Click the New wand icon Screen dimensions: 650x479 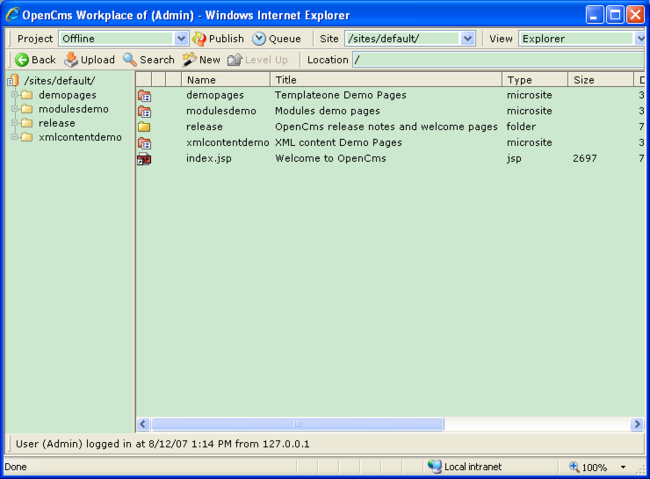tap(189, 60)
